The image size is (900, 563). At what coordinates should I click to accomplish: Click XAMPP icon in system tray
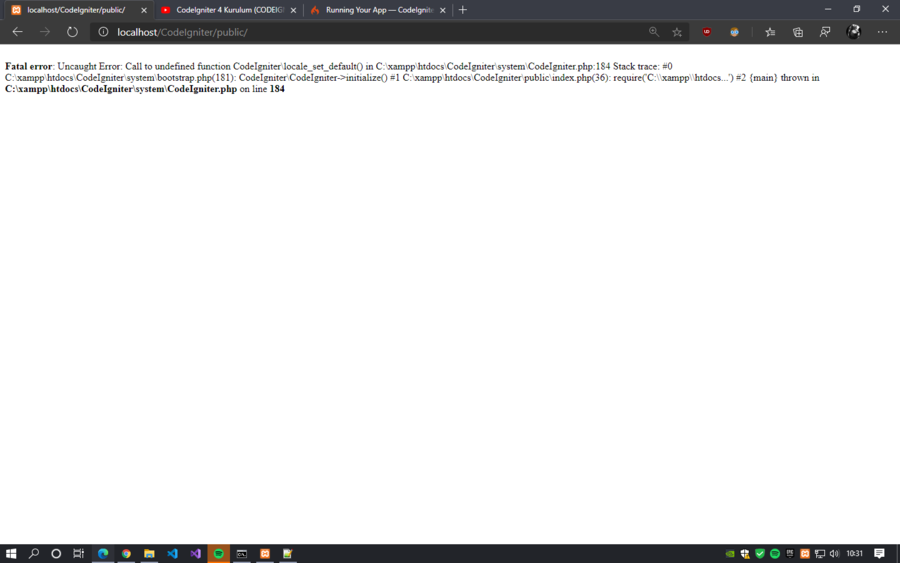tap(805, 554)
